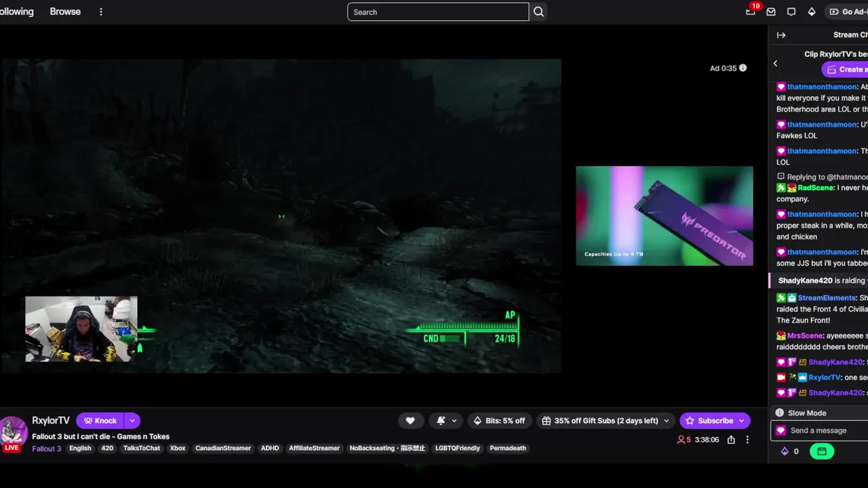Open the Gift Subs dropdown chevron

pyautogui.click(x=666, y=421)
